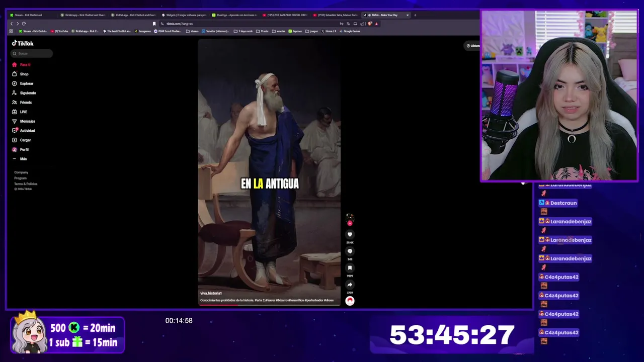Click the bookmark icon in the address bar

pos(154,24)
